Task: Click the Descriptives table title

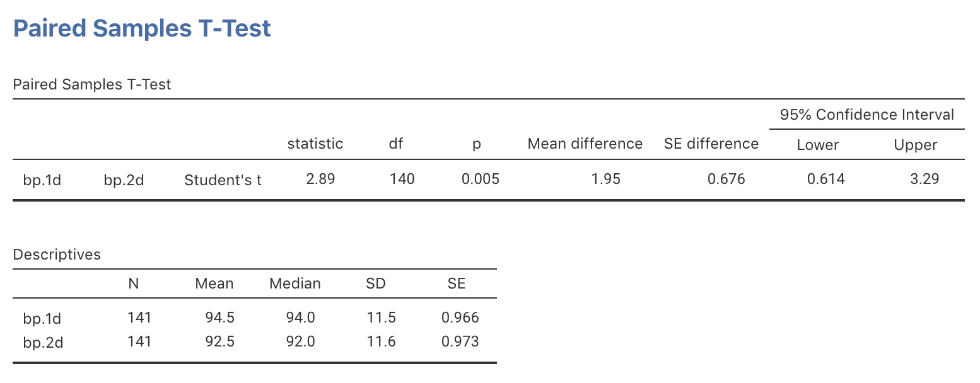Action: coord(57,254)
